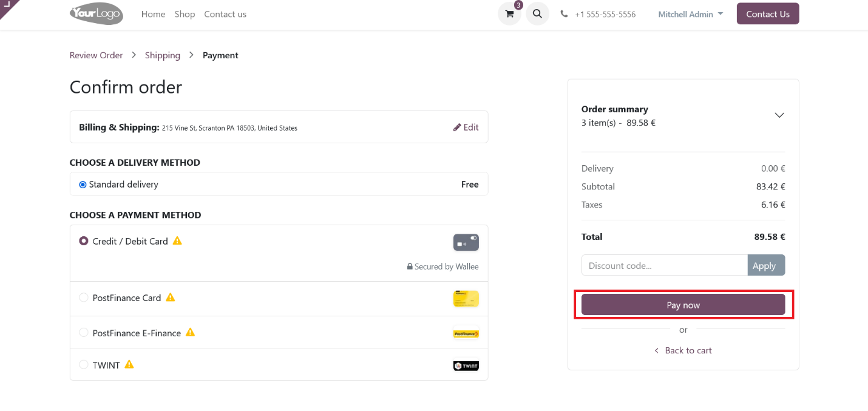Expand the Order summary chevron

[x=779, y=115]
